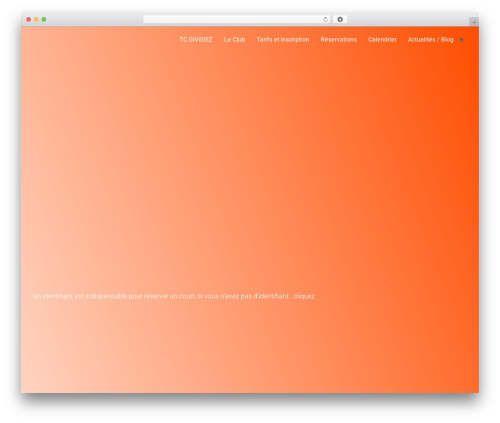Image resolution: width=500 pixels, height=423 pixels.
Task: Open the TC GIVISIEZ menu item
Action: (x=196, y=40)
